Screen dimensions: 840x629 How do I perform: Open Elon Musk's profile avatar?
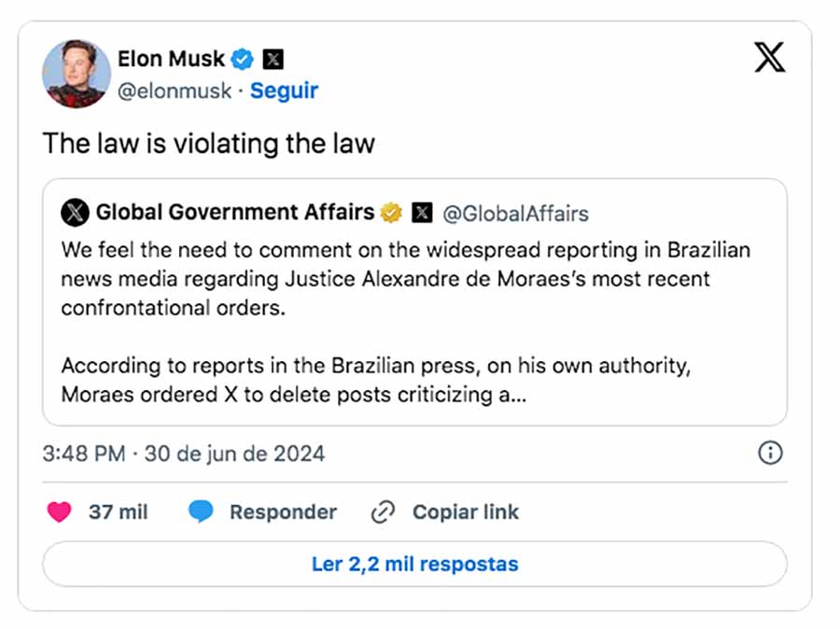[x=77, y=74]
